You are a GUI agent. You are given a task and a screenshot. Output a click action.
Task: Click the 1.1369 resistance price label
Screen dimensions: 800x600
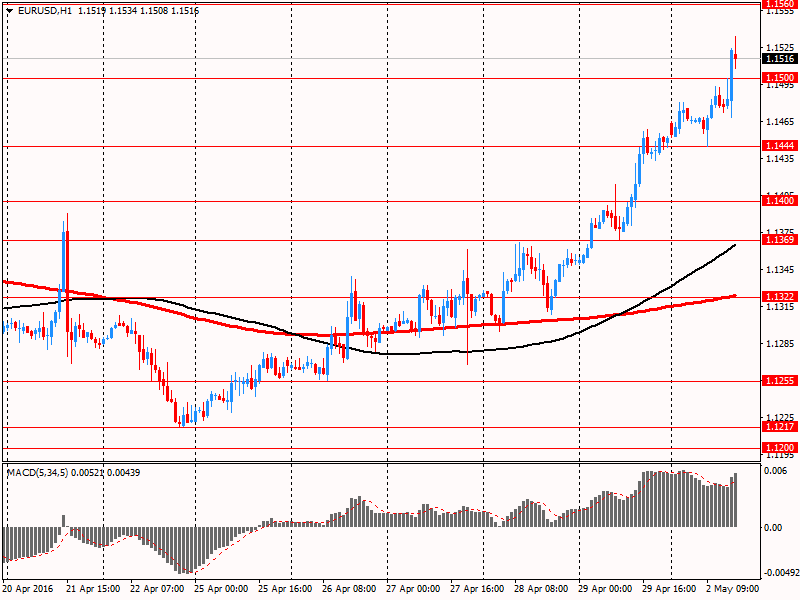(779, 240)
